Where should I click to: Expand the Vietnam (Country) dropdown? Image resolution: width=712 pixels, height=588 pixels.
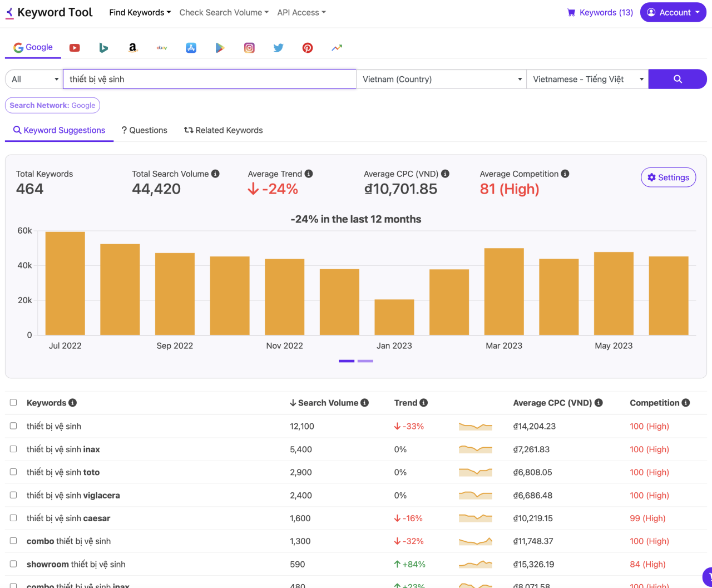click(x=442, y=79)
